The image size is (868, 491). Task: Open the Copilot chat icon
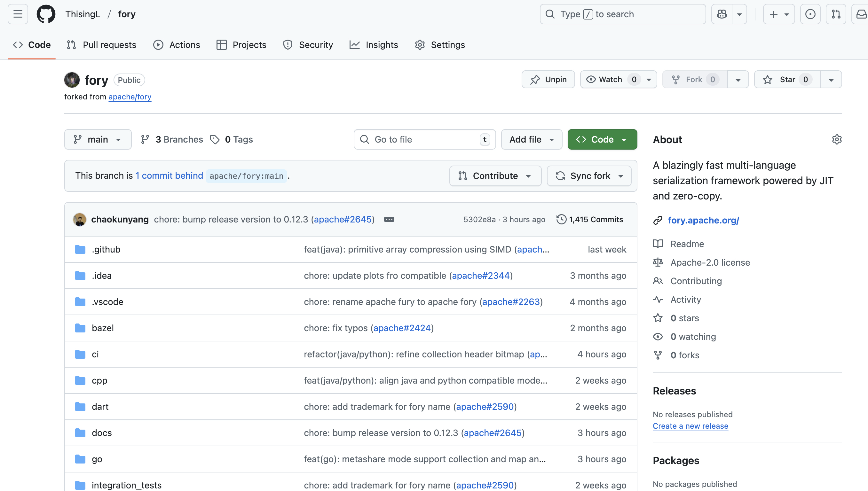click(x=722, y=14)
